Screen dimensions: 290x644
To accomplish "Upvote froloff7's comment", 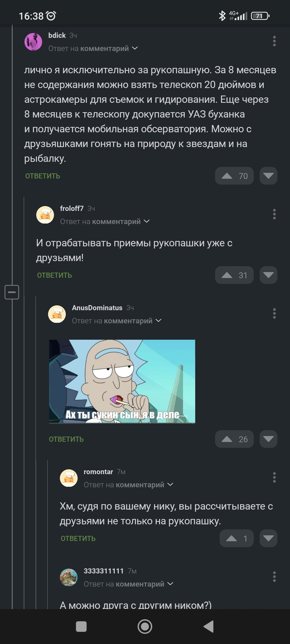I will [x=234, y=275].
